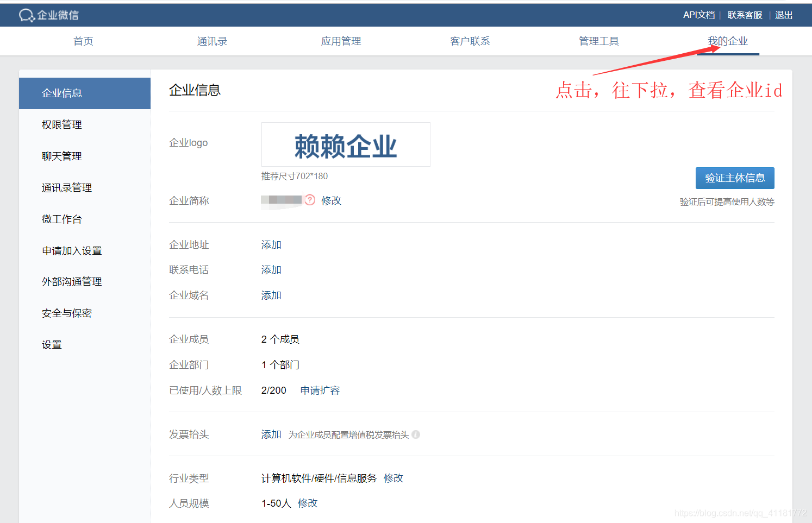Click the question mark icon beside 企业简称
812x523 pixels.
[310, 200]
